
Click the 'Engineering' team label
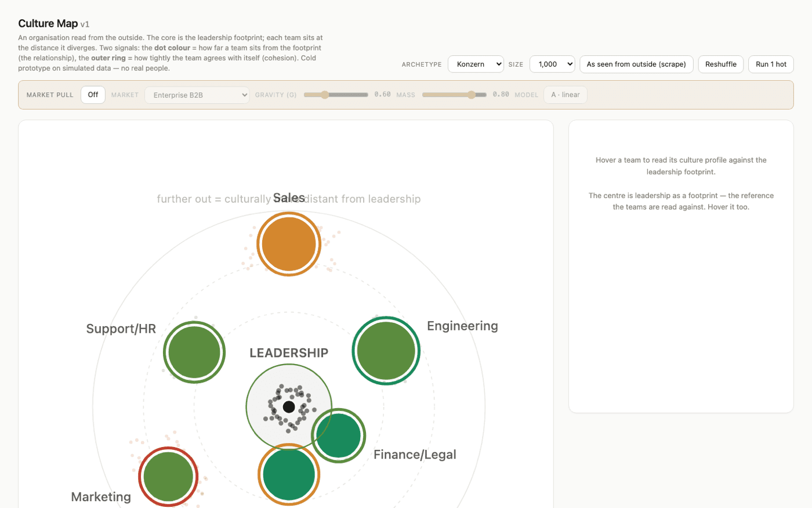pyautogui.click(x=462, y=326)
